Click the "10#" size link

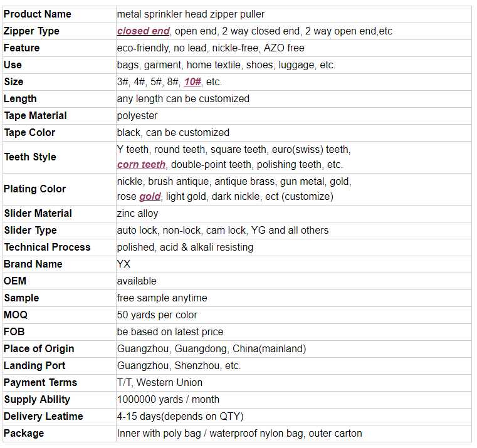pyautogui.click(x=192, y=81)
